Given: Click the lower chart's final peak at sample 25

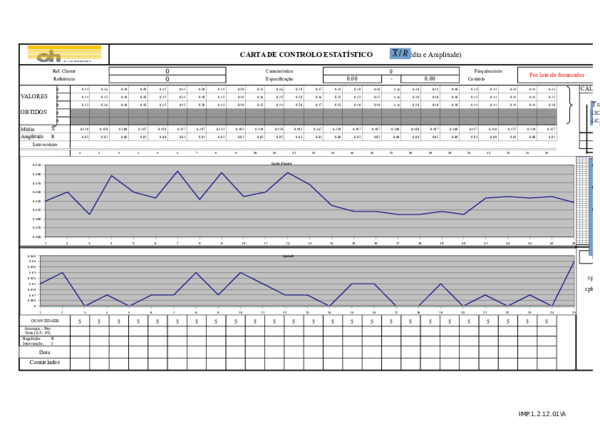Looking at the screenshot, I should point(573,262).
